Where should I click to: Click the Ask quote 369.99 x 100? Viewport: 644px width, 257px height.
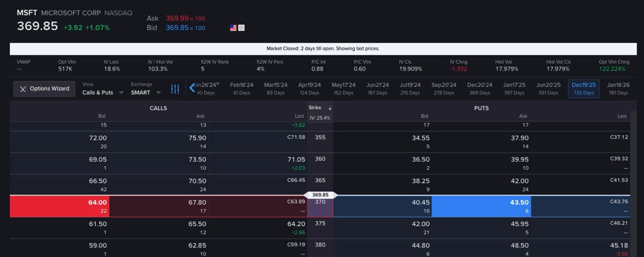coord(186,18)
